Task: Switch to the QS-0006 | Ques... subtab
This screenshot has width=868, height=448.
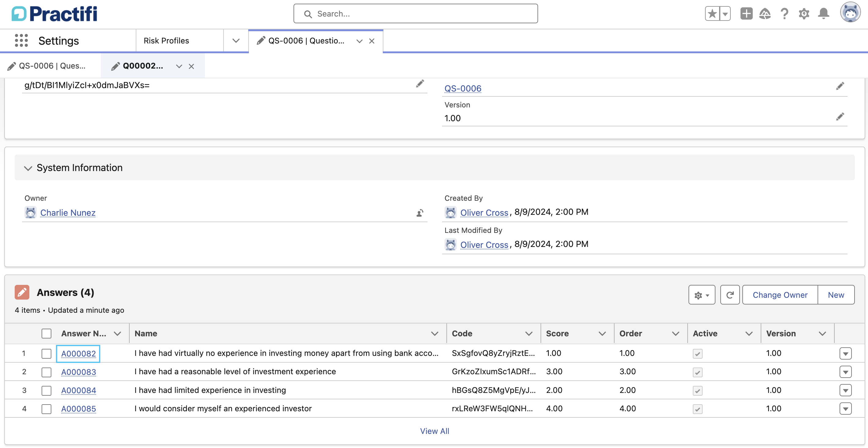Action: coord(50,66)
